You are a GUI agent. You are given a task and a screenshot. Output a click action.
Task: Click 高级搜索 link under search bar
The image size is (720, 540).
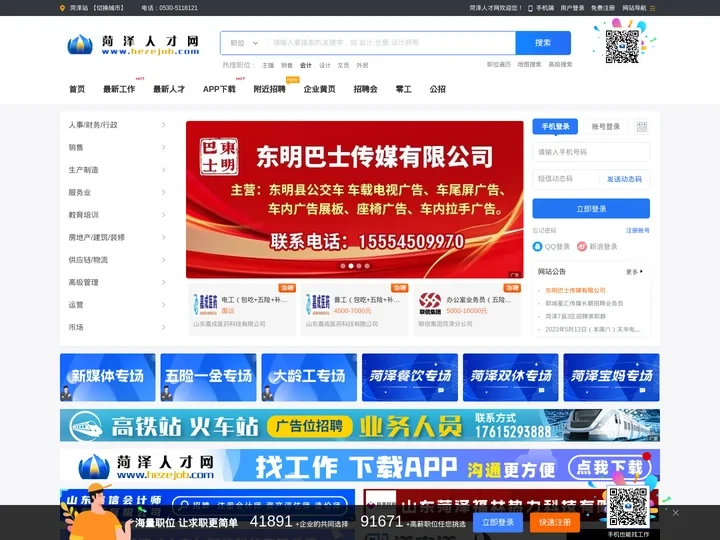[560, 64]
